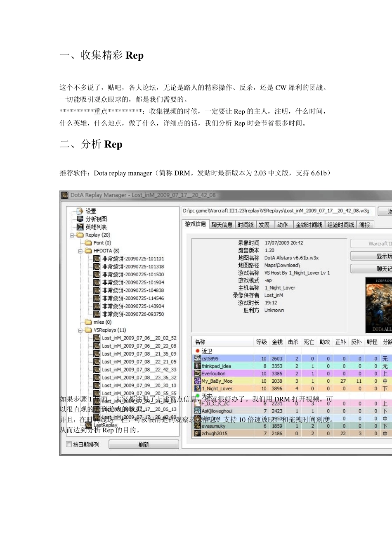This screenshot has height=555, width=392.
Task: Switch to the 游戏信息 tab
Action: (196, 224)
